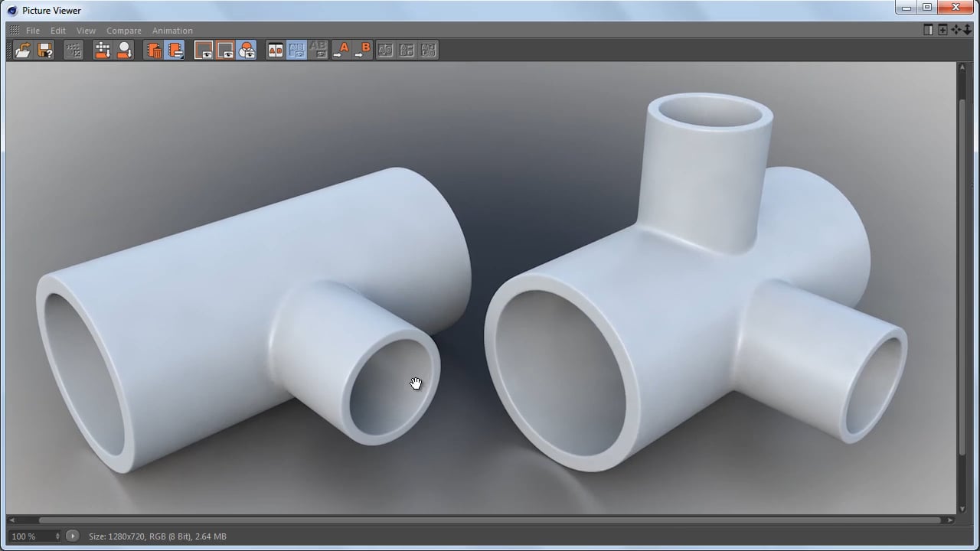Screen dimensions: 980x551
Task: Click greyed AB split line icon
Action: 385,51
